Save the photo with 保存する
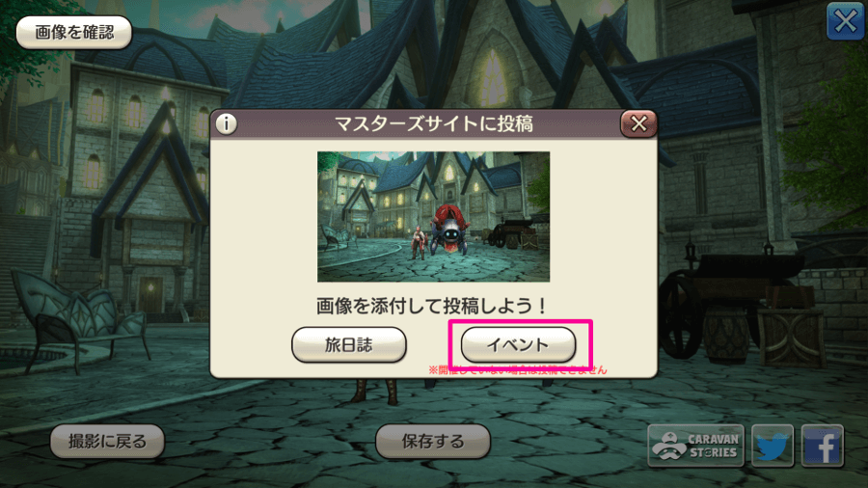Viewport: 868px width, 488px height. coord(433,442)
